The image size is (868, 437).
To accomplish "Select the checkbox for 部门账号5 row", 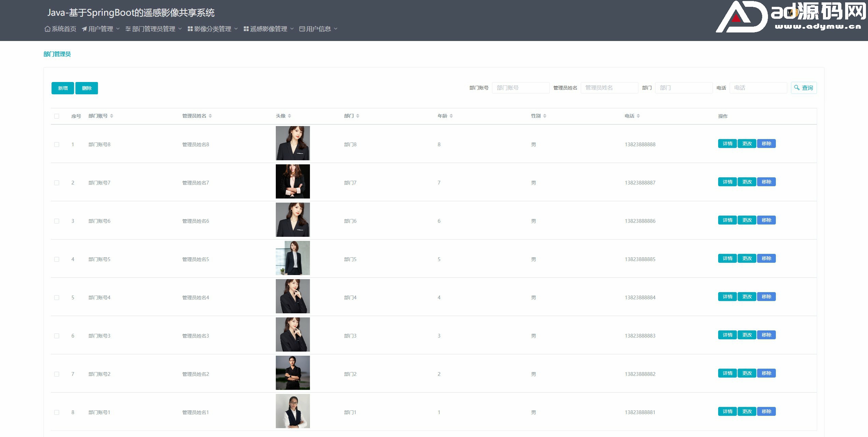I will pyautogui.click(x=57, y=259).
